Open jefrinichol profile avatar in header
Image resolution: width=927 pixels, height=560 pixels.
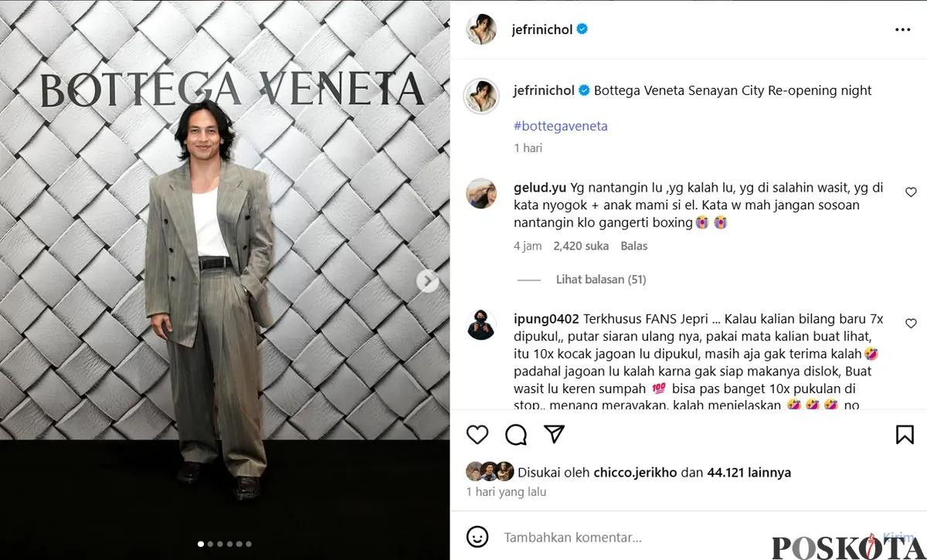point(481,29)
